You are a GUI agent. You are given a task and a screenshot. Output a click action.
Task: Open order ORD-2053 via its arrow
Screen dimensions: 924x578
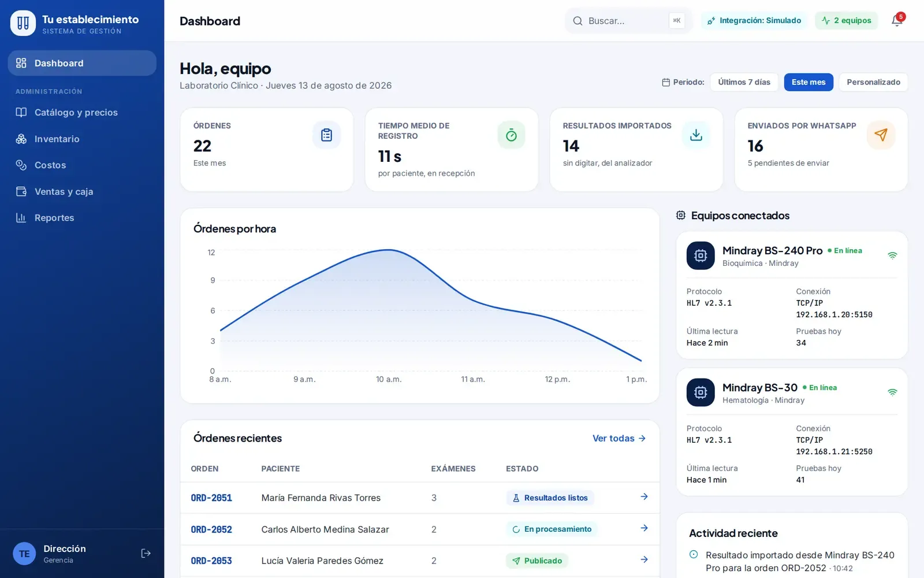click(x=644, y=560)
